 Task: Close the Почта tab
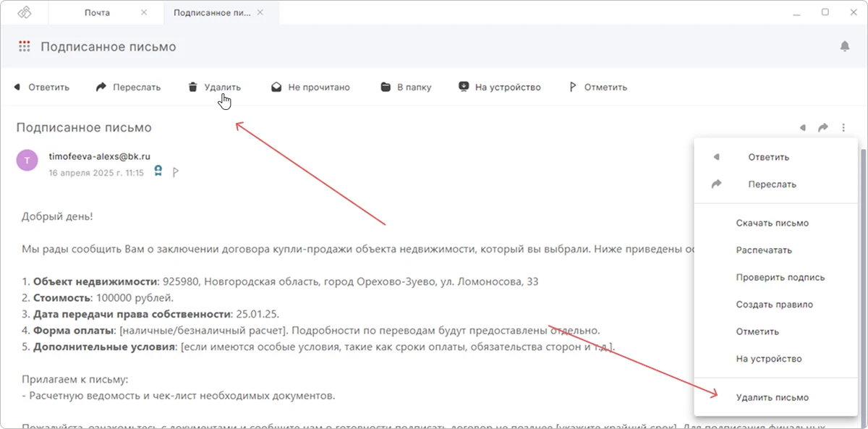(x=143, y=12)
